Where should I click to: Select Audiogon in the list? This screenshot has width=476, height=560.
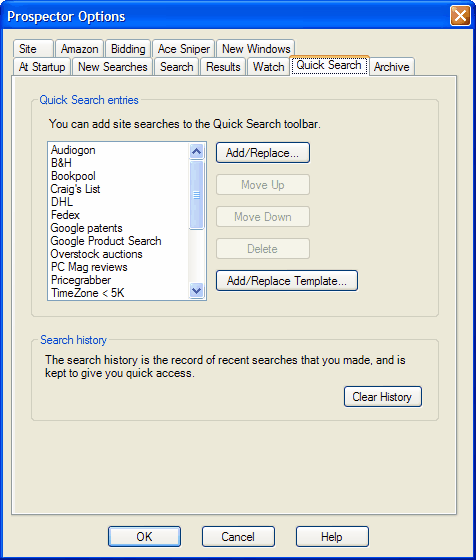point(118,150)
